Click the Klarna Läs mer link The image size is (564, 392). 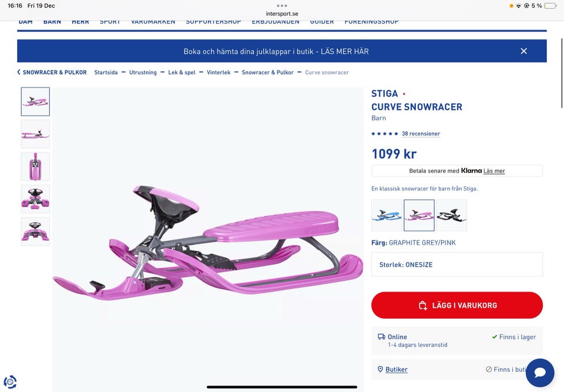coord(494,171)
